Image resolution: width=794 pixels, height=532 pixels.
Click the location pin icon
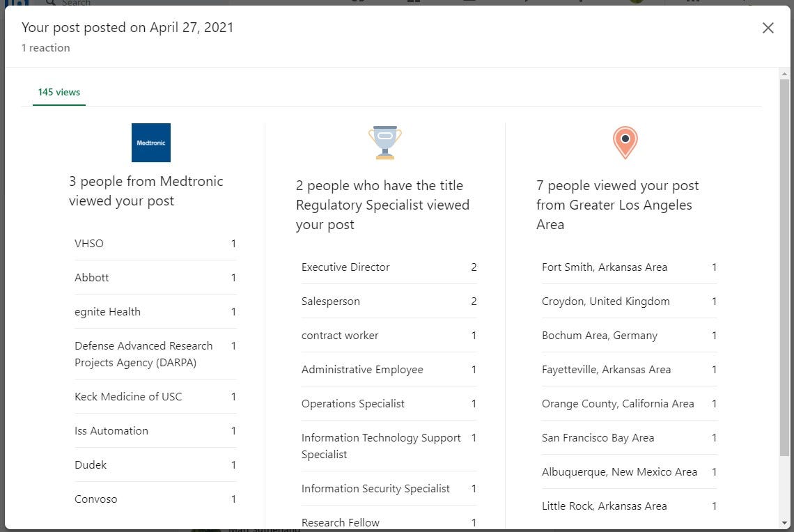[x=625, y=143]
